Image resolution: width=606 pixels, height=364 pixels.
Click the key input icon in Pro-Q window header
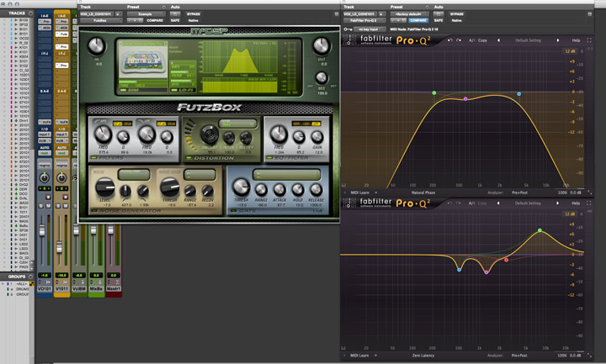tap(347, 29)
